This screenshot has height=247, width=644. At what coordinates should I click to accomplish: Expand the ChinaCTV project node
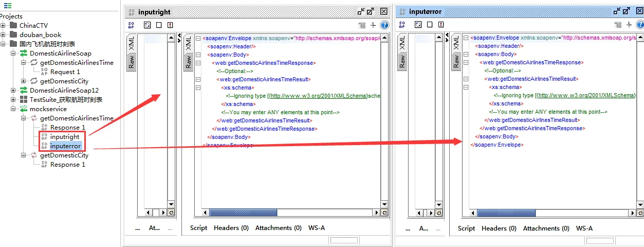point(4,26)
